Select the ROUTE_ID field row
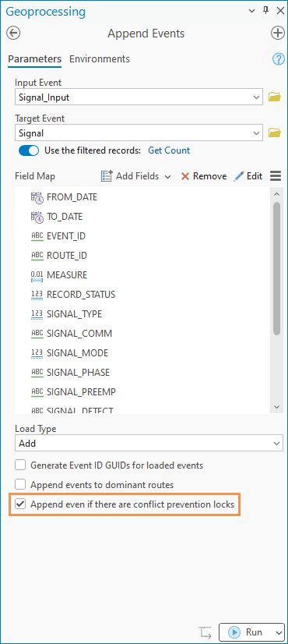 [x=143, y=256]
